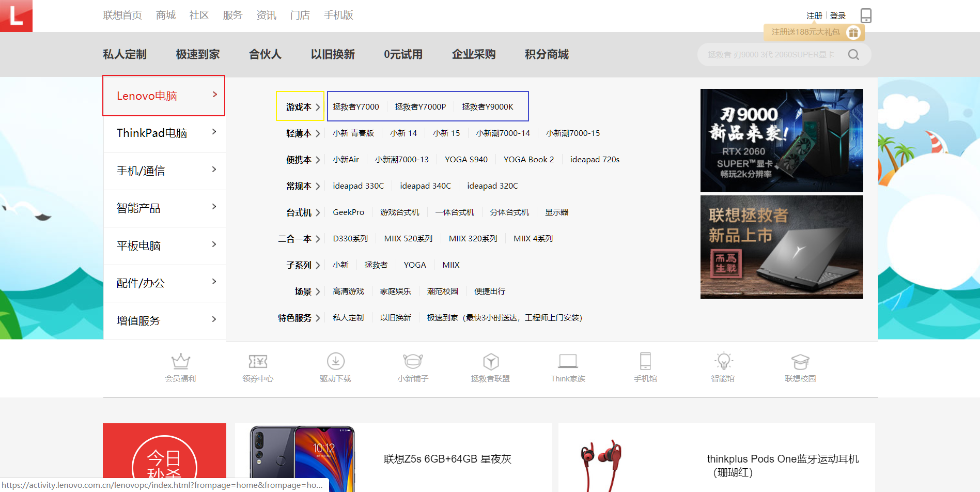This screenshot has width=980, height=492.
Task: Open 商城 in top menu
Action: [166, 16]
